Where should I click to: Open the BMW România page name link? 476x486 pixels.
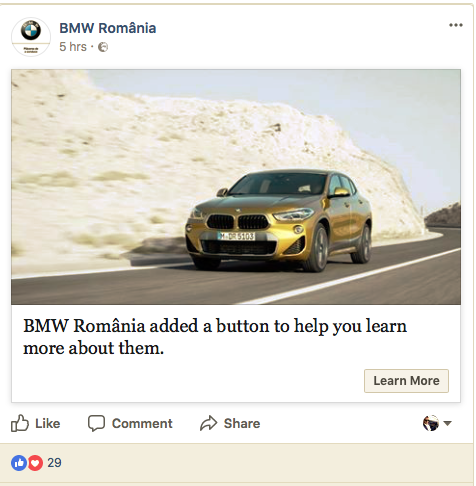pos(108,28)
